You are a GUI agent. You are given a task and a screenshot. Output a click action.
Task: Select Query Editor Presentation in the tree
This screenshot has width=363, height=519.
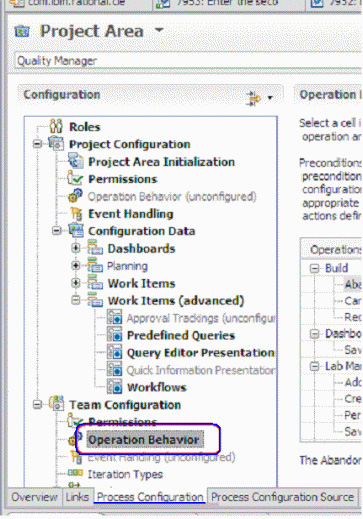[201, 352]
